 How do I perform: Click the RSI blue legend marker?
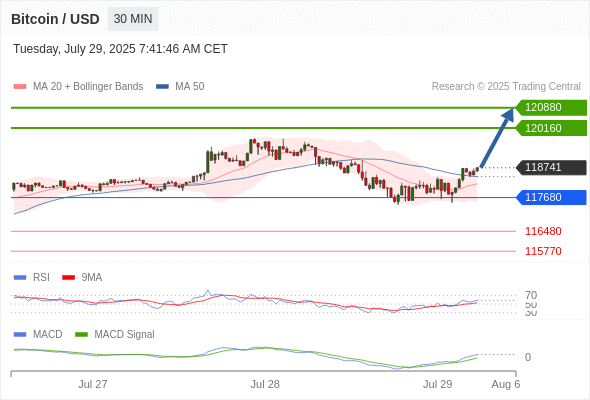(20, 278)
